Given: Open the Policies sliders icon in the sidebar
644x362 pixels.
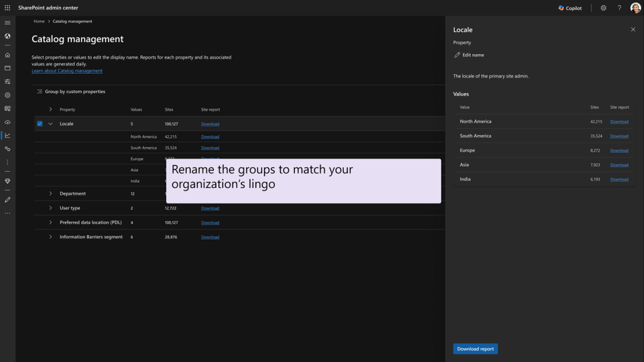Looking at the screenshot, I should click(8, 82).
